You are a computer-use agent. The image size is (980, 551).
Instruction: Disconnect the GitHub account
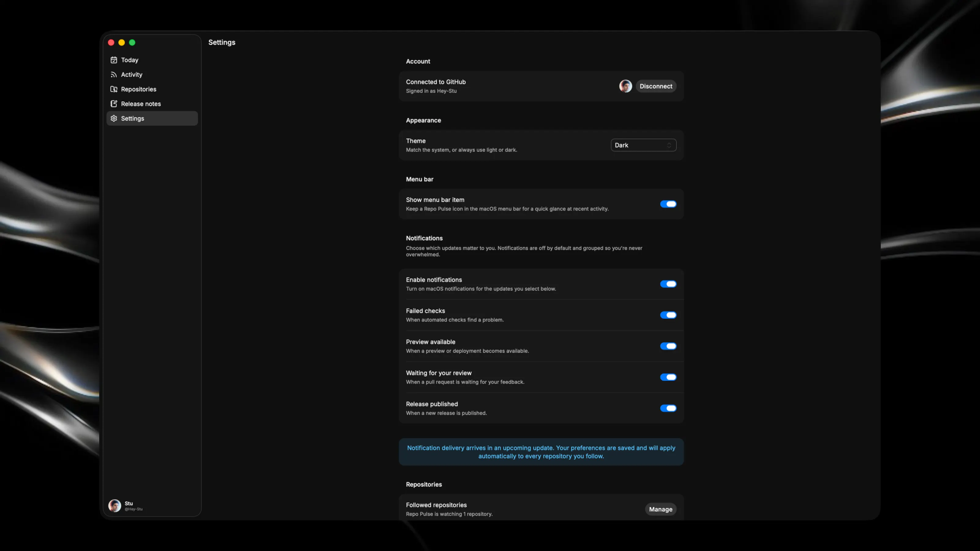coord(656,86)
